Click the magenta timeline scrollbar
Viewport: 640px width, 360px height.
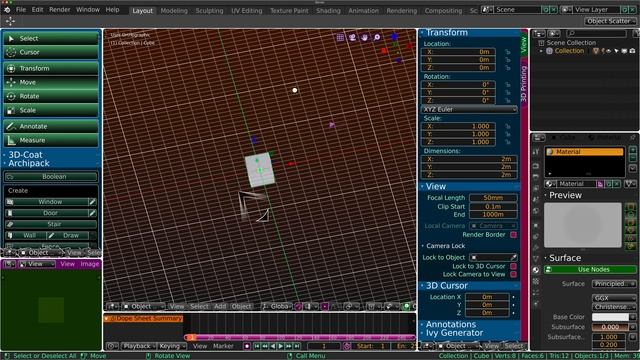(x=300, y=338)
